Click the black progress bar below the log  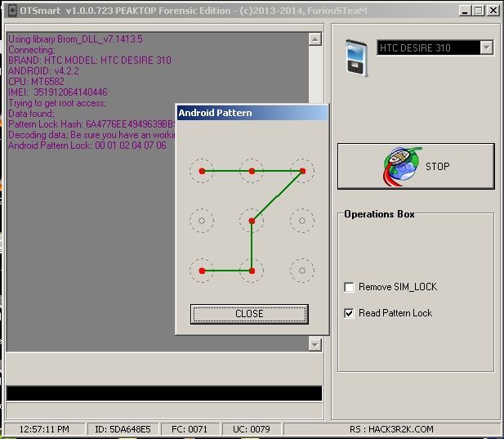163,393
